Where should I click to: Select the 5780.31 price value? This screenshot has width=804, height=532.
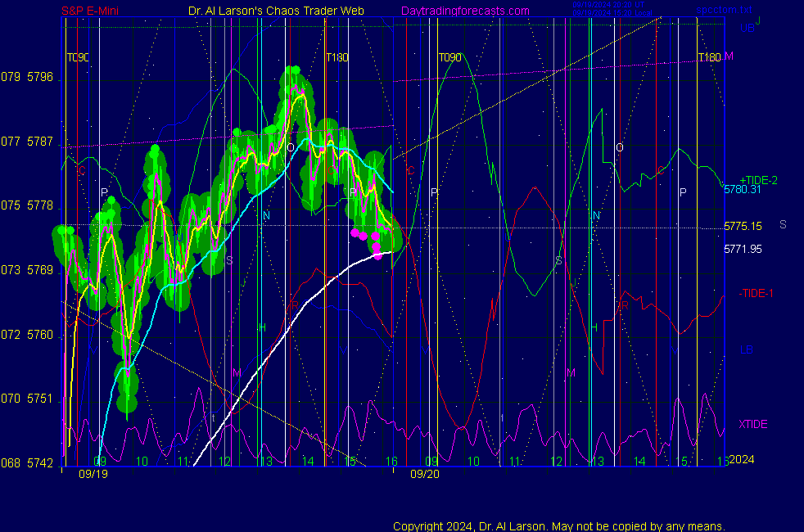pos(741,190)
